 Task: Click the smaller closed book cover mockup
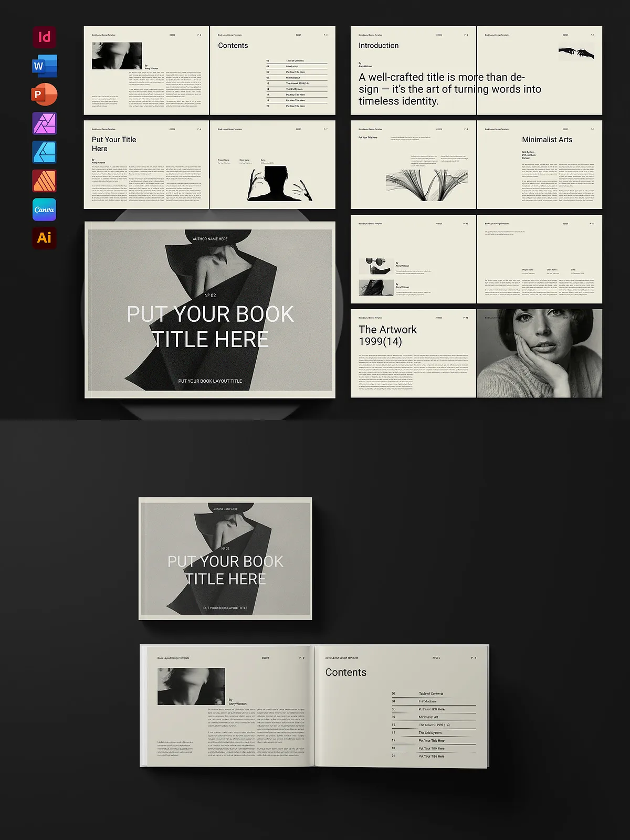coord(225,558)
